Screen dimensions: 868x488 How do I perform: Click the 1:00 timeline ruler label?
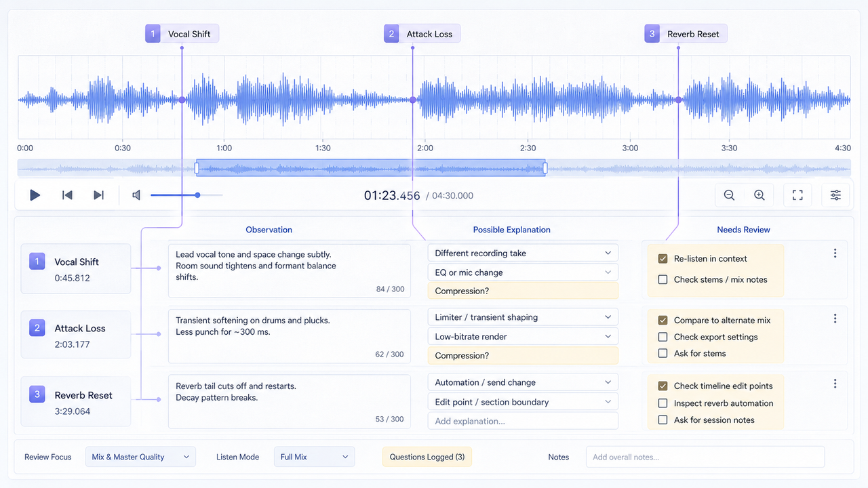point(224,148)
